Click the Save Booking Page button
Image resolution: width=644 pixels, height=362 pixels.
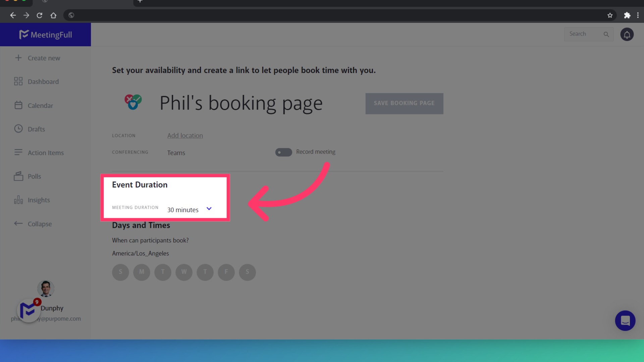tap(404, 103)
